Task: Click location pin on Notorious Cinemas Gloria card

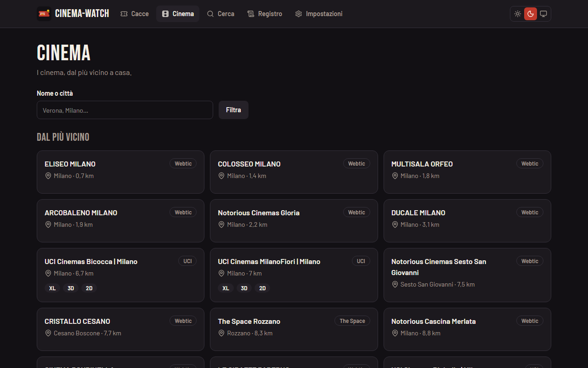Action: [221, 224]
